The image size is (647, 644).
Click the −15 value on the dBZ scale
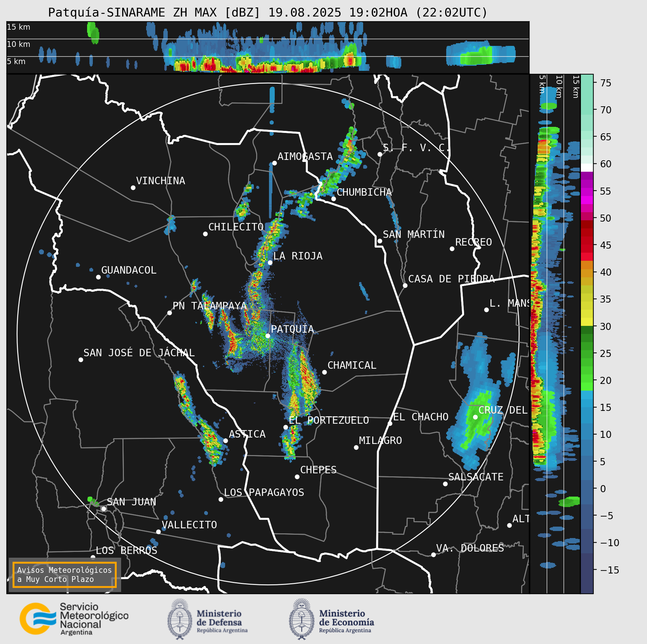[610, 570]
